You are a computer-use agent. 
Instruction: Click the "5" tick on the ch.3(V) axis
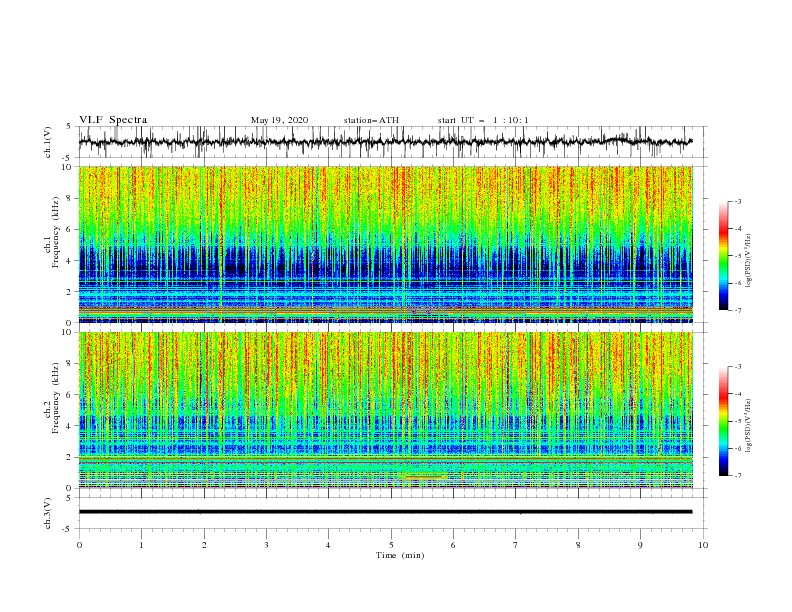click(x=69, y=497)
